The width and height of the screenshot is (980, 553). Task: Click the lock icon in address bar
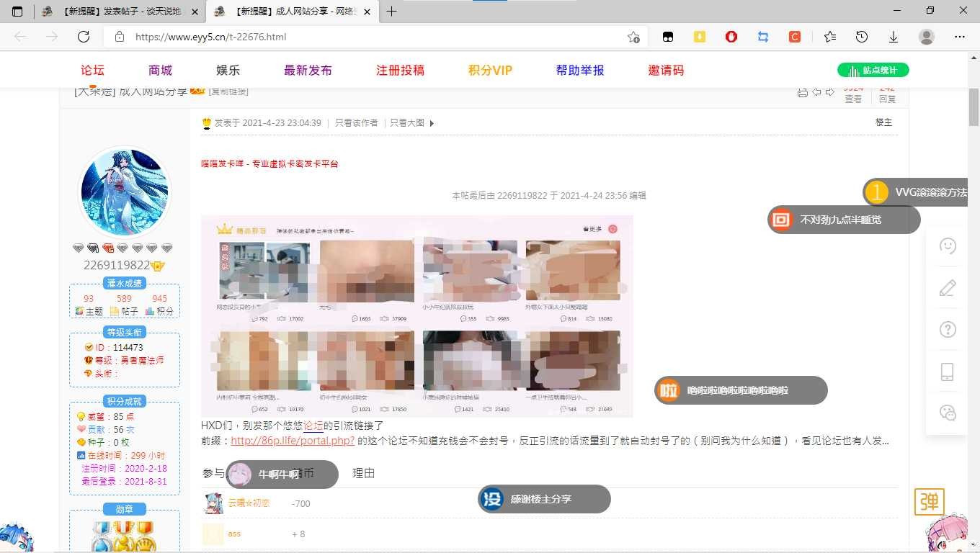point(120,37)
